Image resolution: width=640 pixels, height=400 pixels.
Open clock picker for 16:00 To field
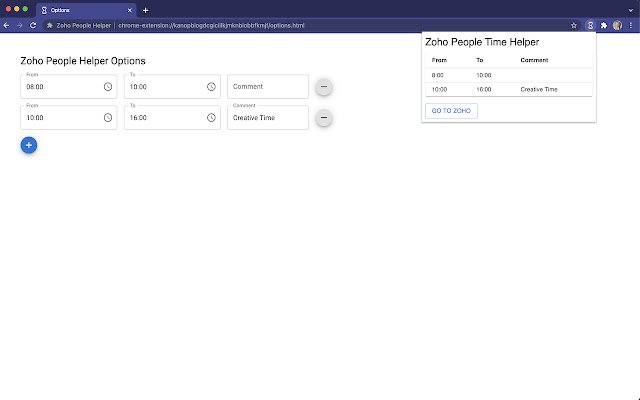211,118
